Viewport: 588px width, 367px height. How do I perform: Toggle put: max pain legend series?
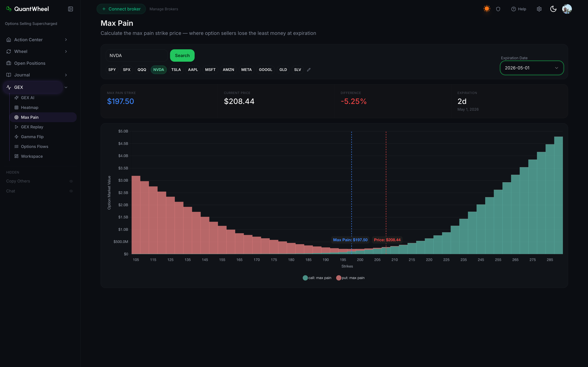(350, 278)
